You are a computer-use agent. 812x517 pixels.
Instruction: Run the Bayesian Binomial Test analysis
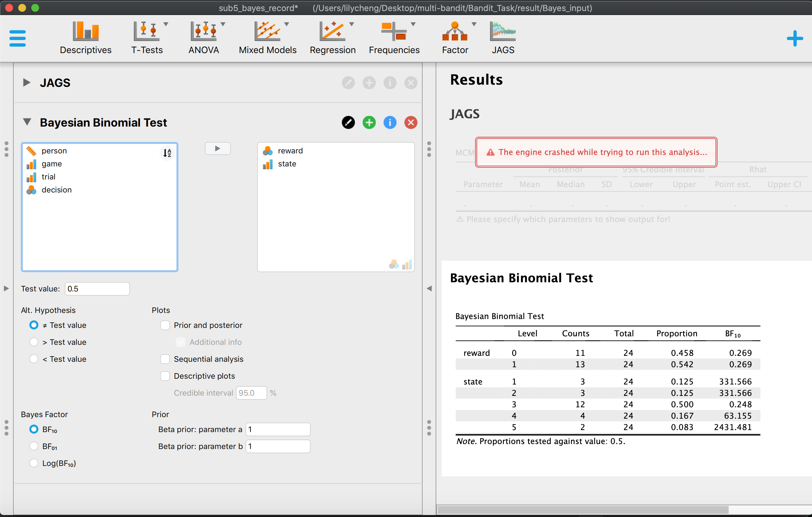click(218, 148)
